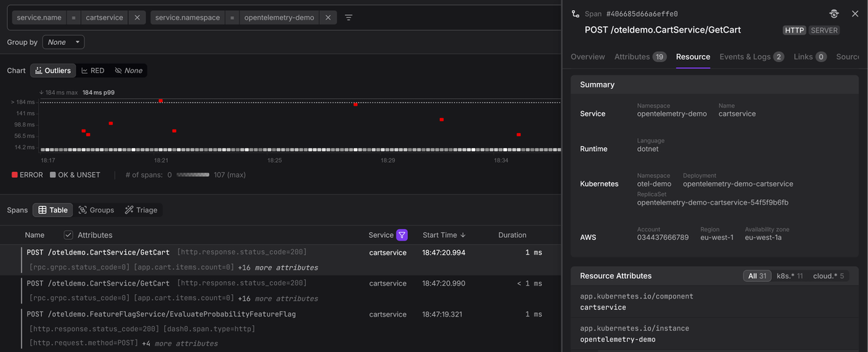Click the dash0.span.type=http tag
Screen dimensions: 868x352
[x=210, y=329]
